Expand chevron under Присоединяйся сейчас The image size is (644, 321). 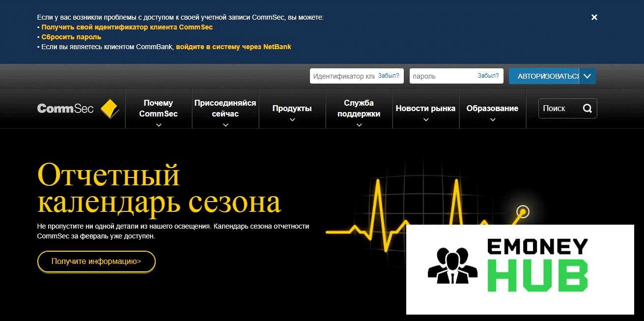click(x=225, y=125)
